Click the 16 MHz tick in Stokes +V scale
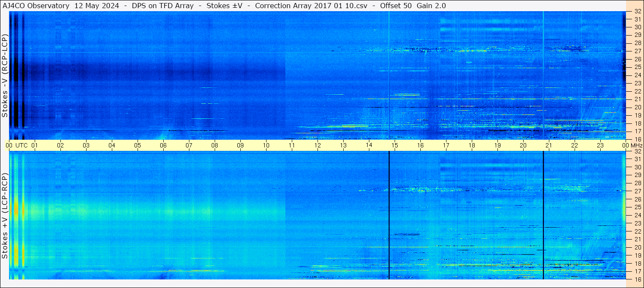This screenshot has height=288, width=644. tap(638, 279)
